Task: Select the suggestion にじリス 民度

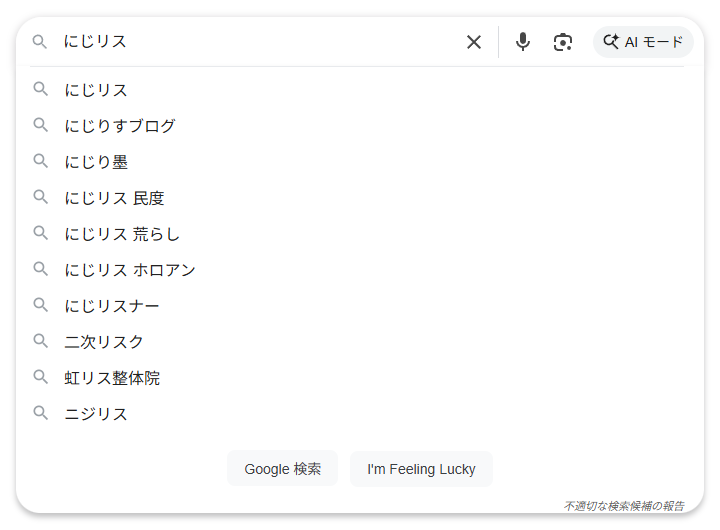Action: coord(115,198)
